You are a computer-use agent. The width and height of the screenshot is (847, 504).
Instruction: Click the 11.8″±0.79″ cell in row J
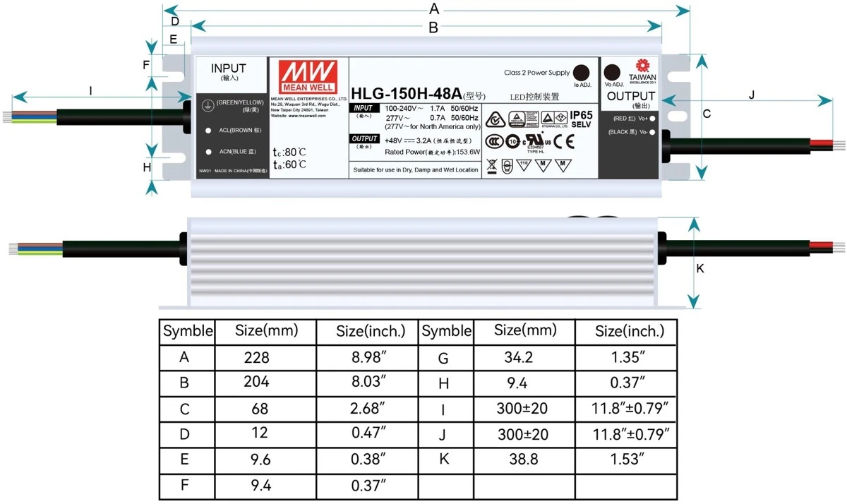coord(627,433)
